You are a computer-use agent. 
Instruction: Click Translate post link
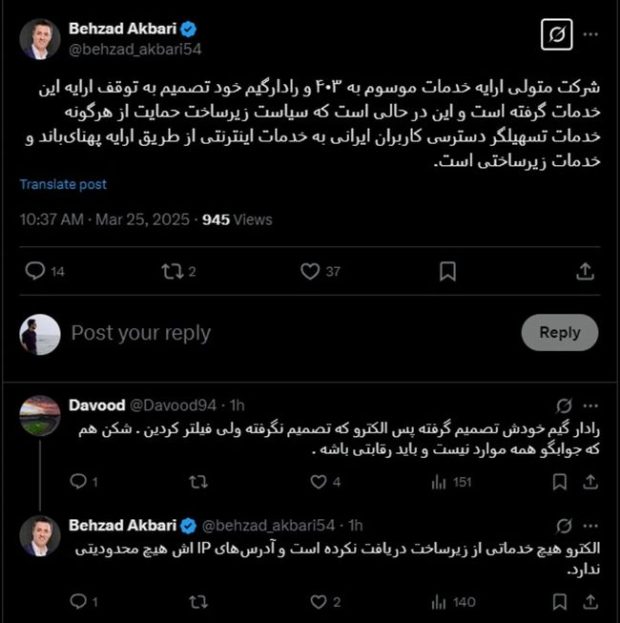(x=63, y=184)
